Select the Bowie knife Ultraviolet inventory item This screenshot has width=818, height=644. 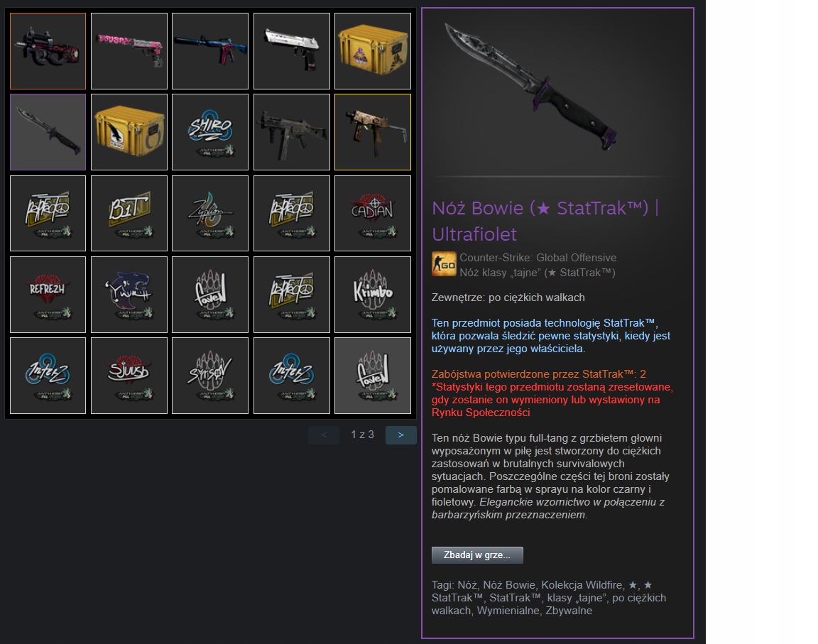pyautogui.click(x=48, y=132)
